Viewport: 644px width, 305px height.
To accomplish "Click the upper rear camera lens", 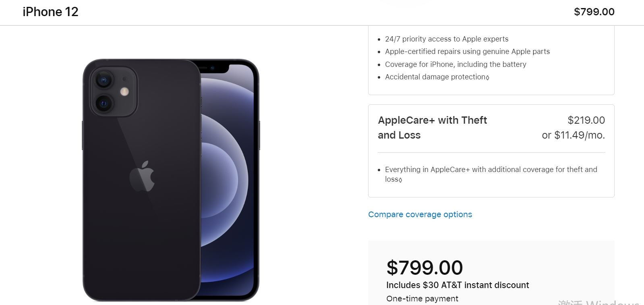I will (x=104, y=80).
